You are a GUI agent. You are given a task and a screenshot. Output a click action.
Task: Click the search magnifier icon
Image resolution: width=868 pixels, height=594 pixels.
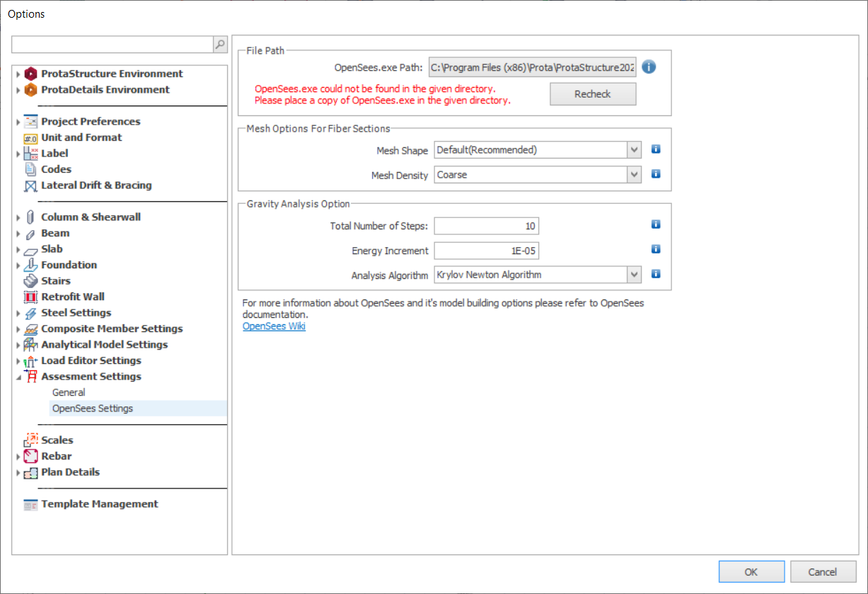(219, 45)
